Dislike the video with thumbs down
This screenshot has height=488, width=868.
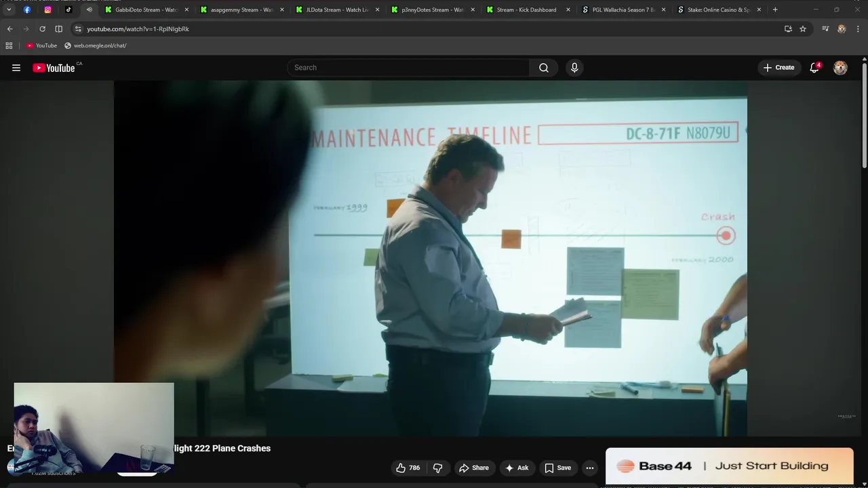click(437, 468)
